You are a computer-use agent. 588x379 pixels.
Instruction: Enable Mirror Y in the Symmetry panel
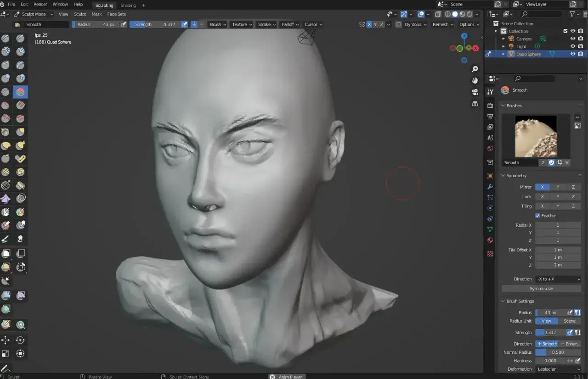pos(558,187)
